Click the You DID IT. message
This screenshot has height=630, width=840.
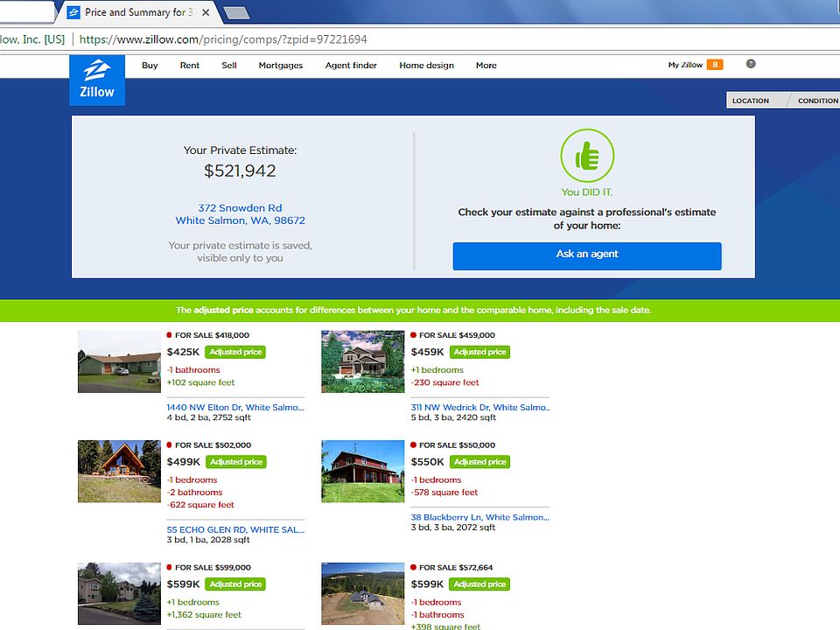[587, 192]
